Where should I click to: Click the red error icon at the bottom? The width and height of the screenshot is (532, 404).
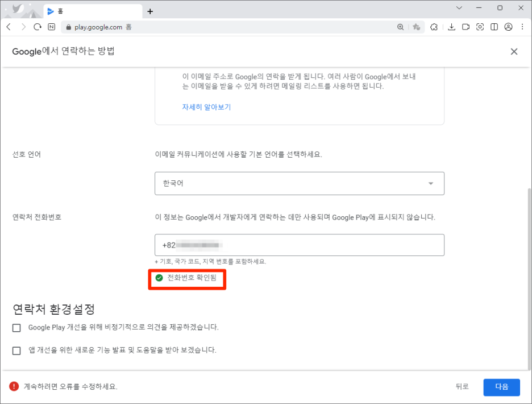[x=14, y=386]
